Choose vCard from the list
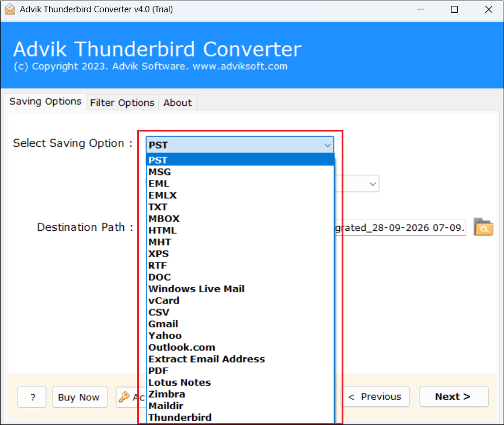Image resolution: width=504 pixels, height=425 pixels. [x=241, y=300]
